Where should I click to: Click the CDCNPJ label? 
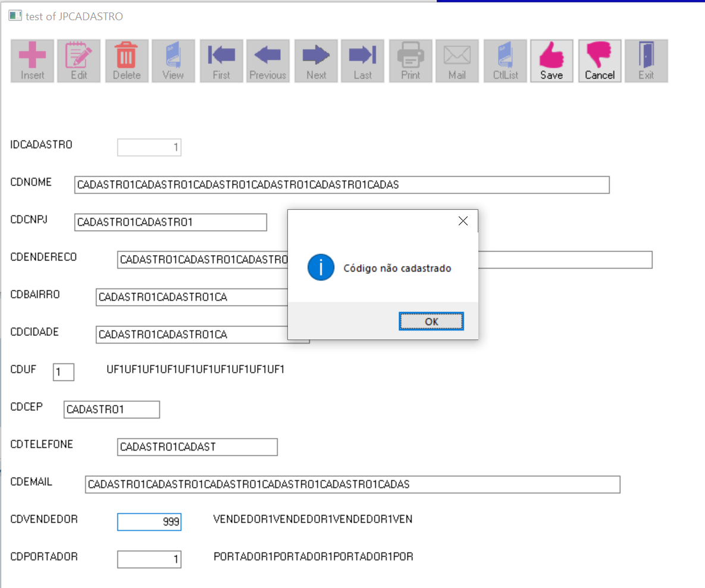(x=29, y=219)
